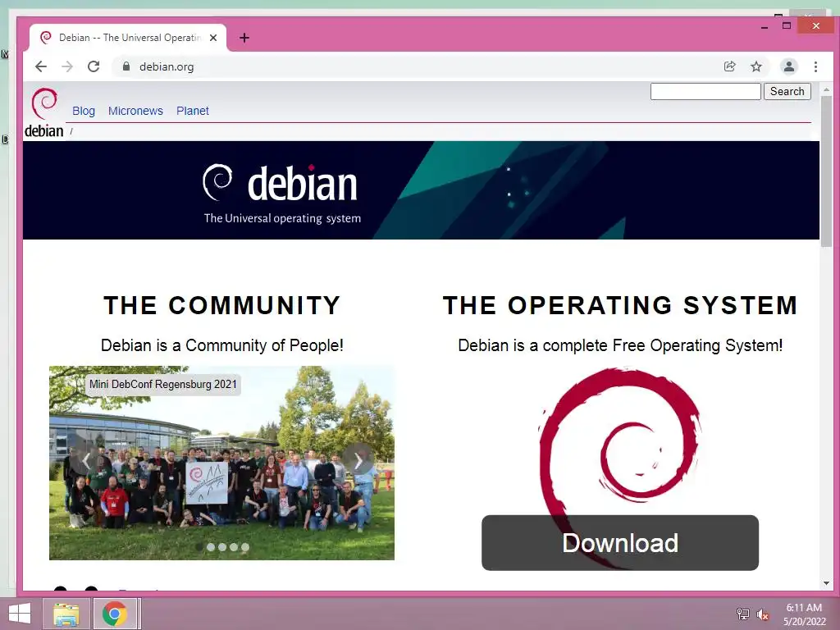This screenshot has height=630, width=840.
Task: View site info via the padlock icon
Action: tap(126, 66)
